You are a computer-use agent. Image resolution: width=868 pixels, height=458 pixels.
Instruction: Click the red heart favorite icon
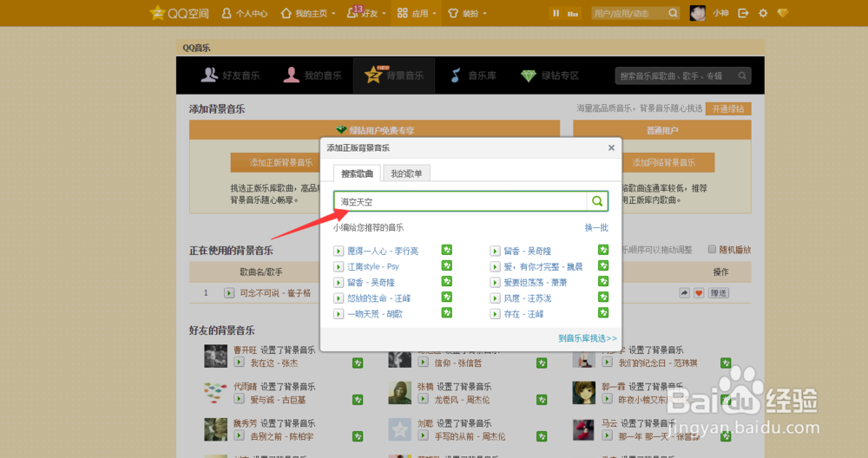[x=699, y=292]
